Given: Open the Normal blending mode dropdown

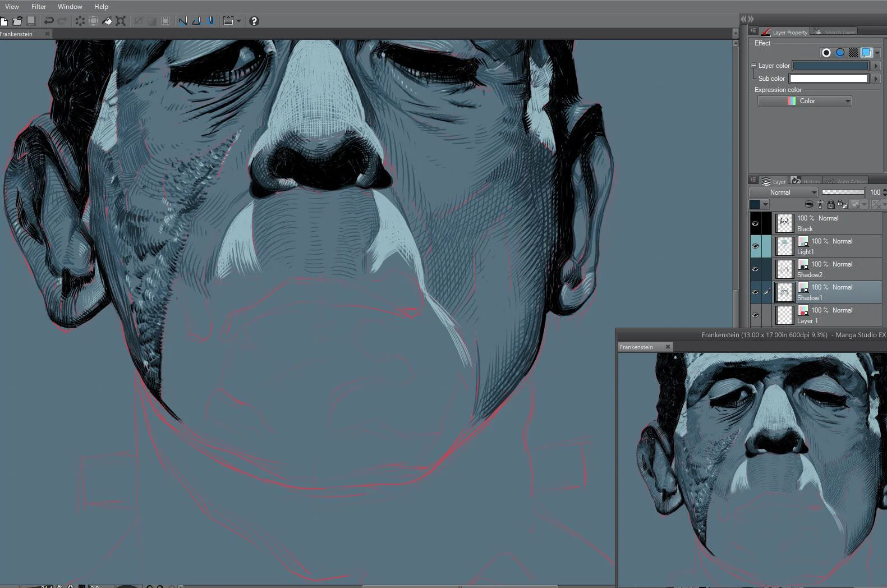Looking at the screenshot, I should click(783, 192).
